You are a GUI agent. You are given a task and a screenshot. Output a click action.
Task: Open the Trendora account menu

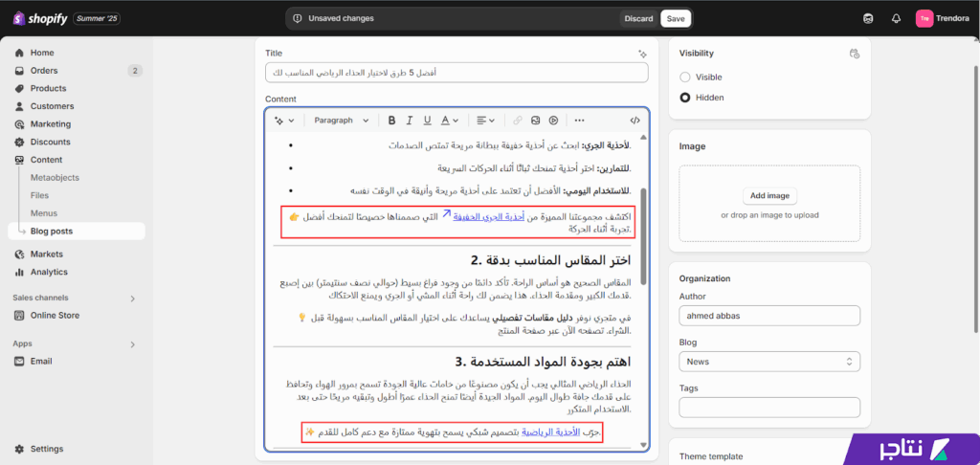point(943,19)
